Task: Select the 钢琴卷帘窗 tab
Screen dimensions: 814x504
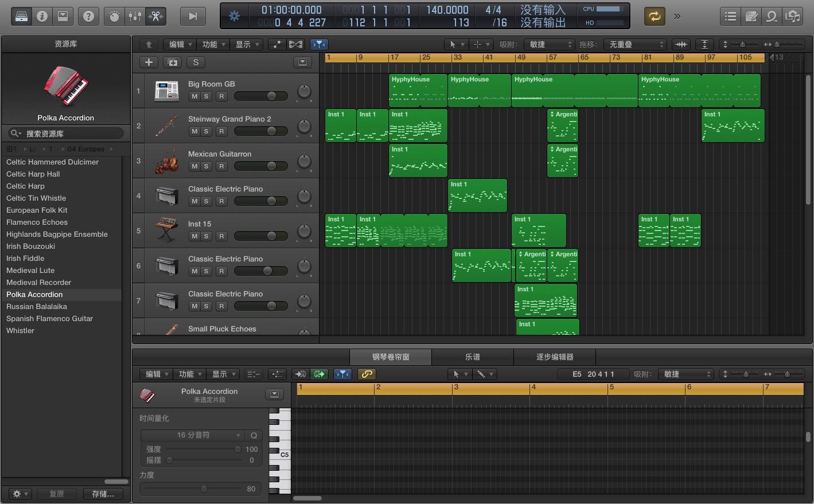Action: tap(391, 357)
